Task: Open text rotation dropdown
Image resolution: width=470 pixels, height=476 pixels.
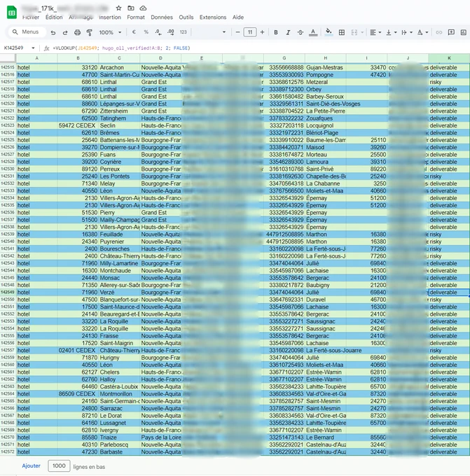Action: click(x=422, y=32)
